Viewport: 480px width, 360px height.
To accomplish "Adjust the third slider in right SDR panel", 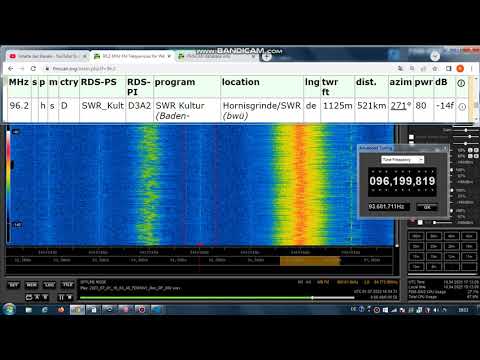I will coord(465,143).
